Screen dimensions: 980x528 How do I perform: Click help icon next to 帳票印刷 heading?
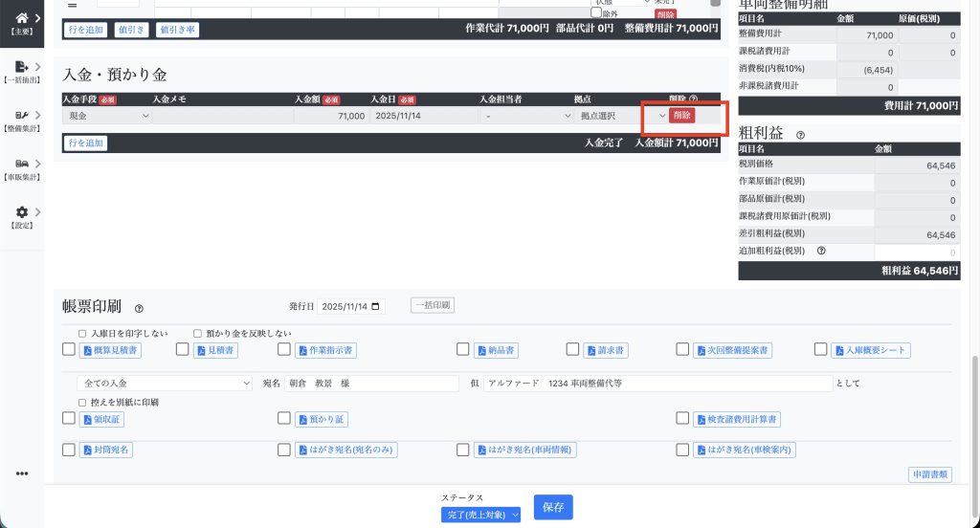point(139,308)
